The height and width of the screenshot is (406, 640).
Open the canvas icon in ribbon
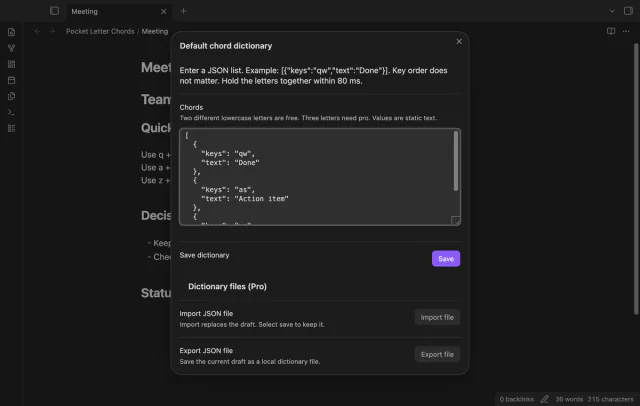point(11,64)
